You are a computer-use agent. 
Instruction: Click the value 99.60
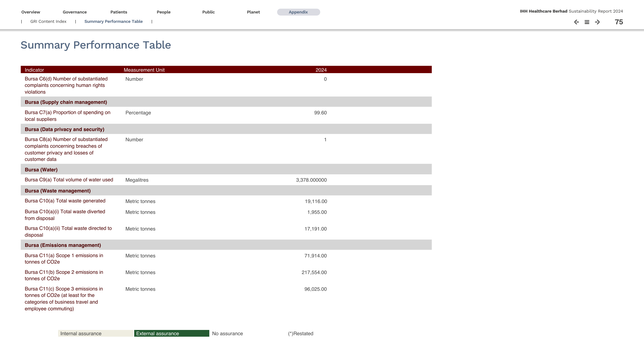320,113
